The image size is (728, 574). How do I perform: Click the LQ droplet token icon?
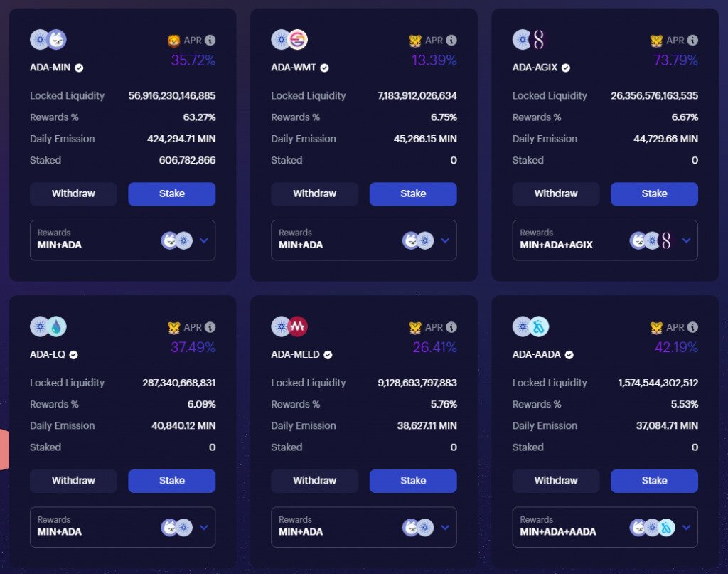[58, 327]
